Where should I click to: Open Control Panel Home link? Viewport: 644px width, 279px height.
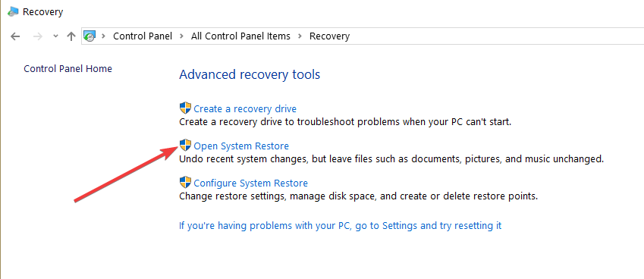coord(68,68)
